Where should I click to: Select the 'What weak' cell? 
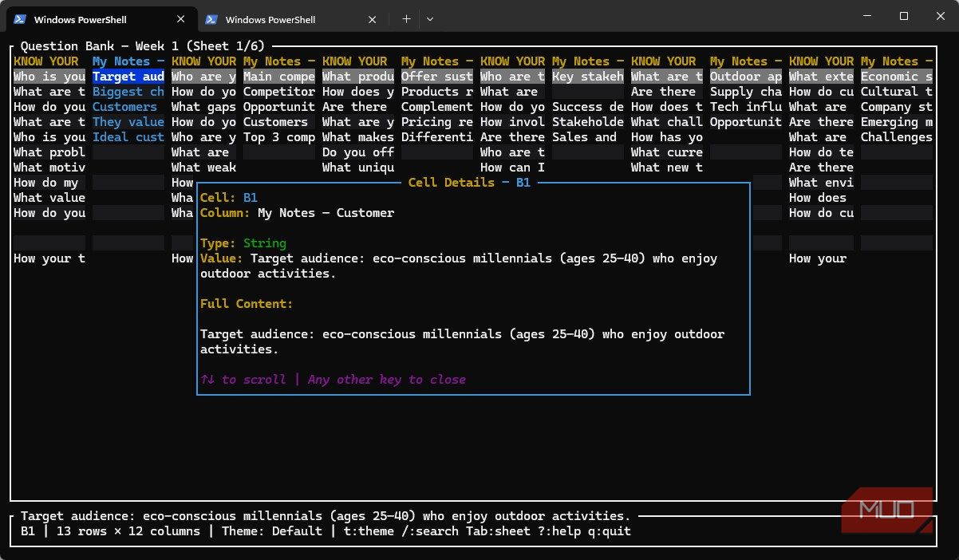pyautogui.click(x=203, y=168)
